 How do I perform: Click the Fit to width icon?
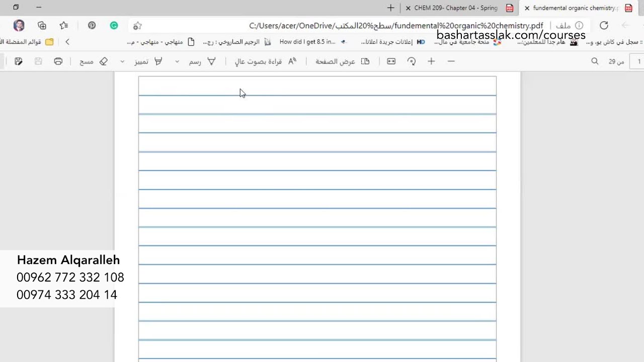coord(391,61)
